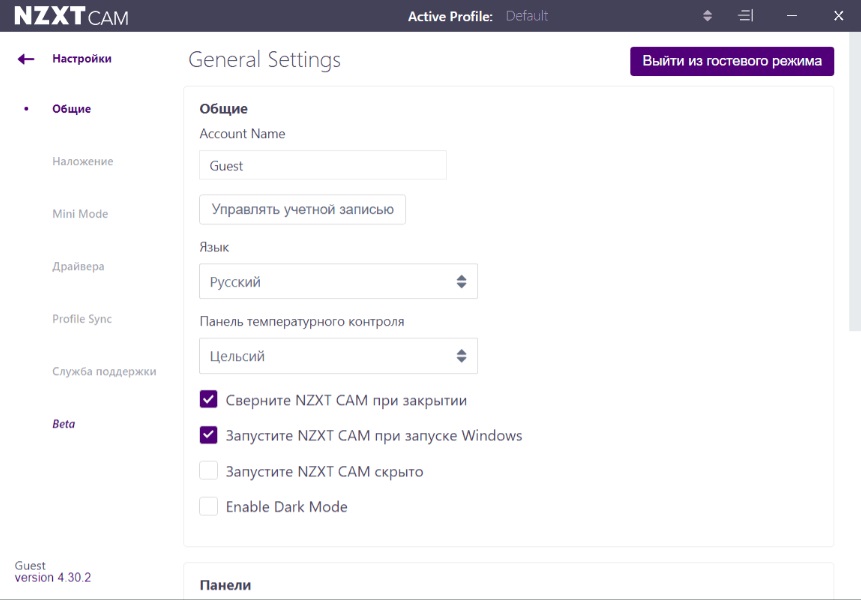Image resolution: width=861 pixels, height=600 pixels.
Task: Select Profile Sync in the sidebar
Action: point(82,319)
